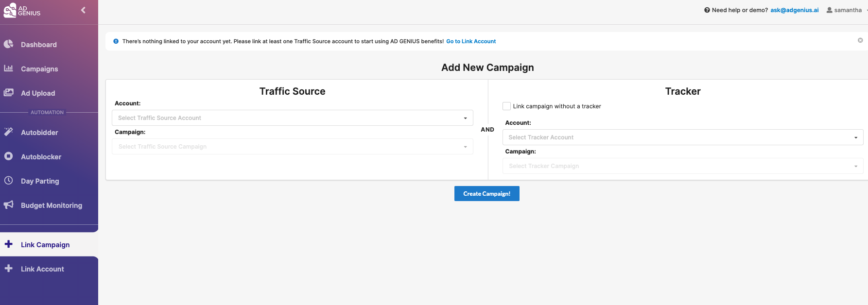
Task: Follow the Go to Link Account link
Action: click(x=471, y=41)
